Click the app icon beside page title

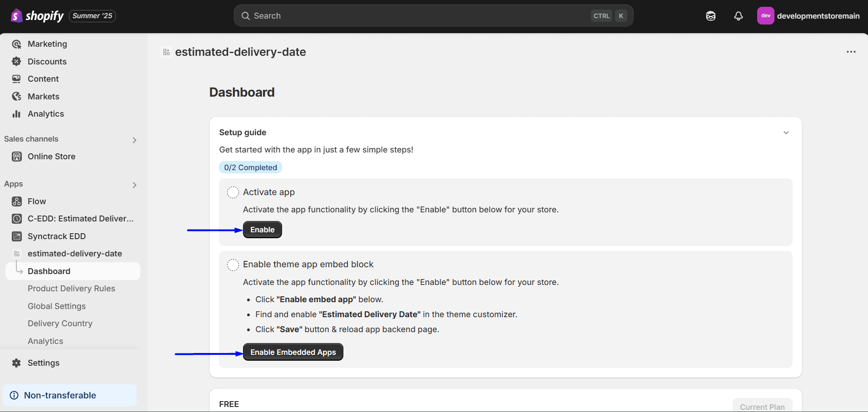pyautogui.click(x=166, y=52)
